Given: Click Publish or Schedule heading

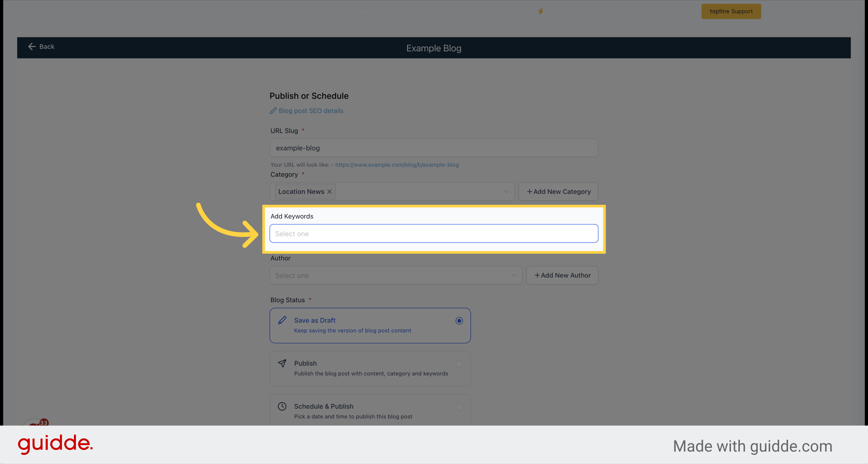Looking at the screenshot, I should [309, 96].
